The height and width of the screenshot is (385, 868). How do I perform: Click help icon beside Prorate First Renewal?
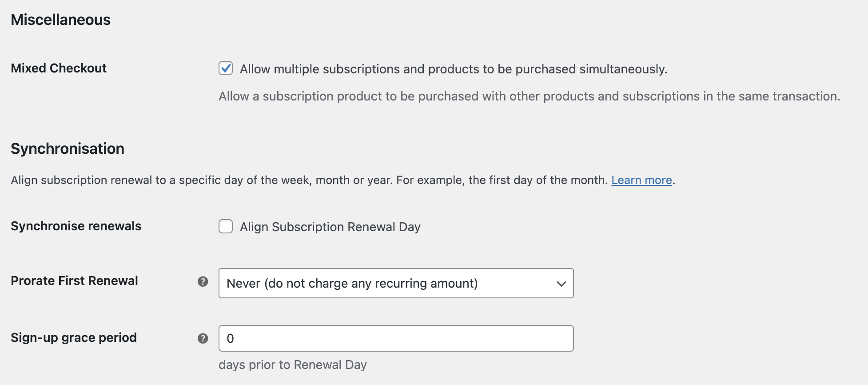coord(203,281)
